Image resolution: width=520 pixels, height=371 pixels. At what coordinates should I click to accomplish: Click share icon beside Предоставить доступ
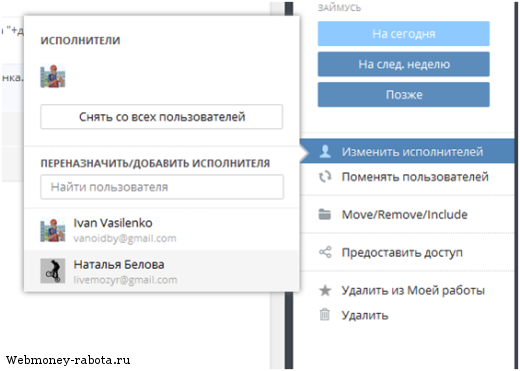[x=325, y=252]
